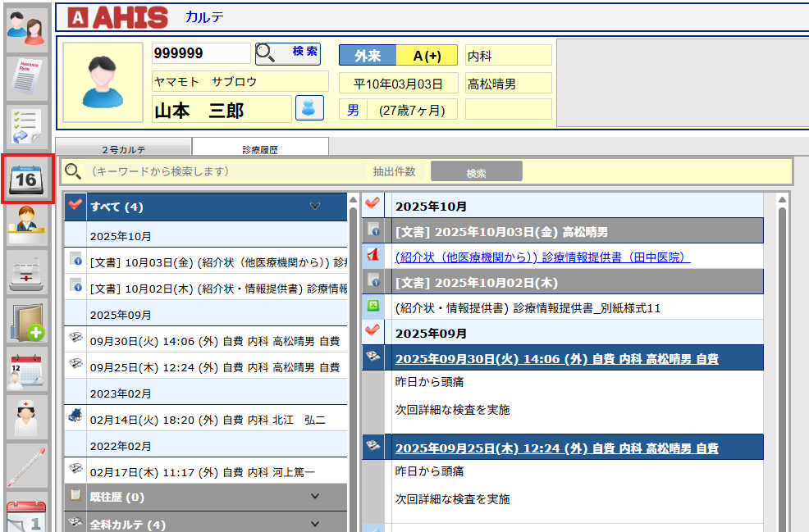Viewport: 809px width, 532px height.
Task: Toggle the red checkmark beside すべて (4)
Action: [75, 206]
